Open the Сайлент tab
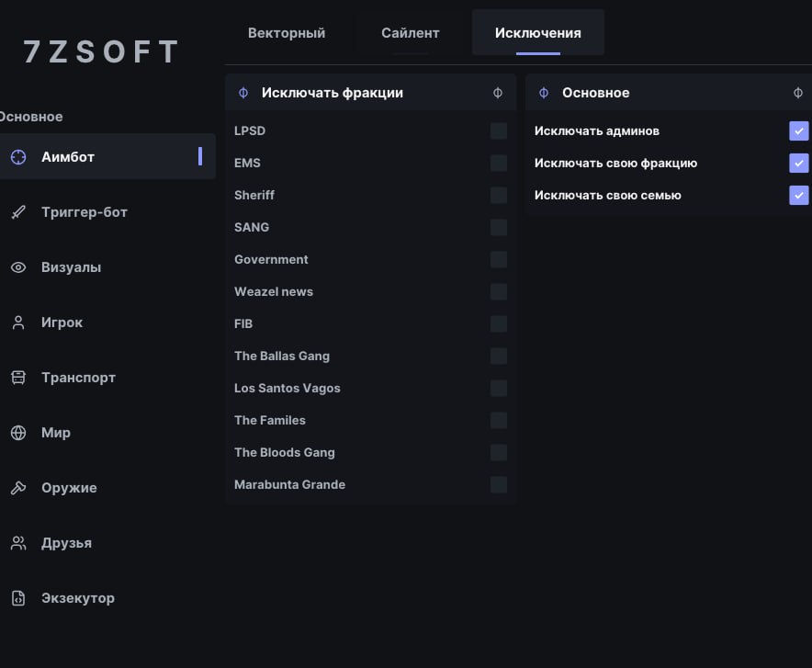This screenshot has width=812, height=668. pos(411,33)
